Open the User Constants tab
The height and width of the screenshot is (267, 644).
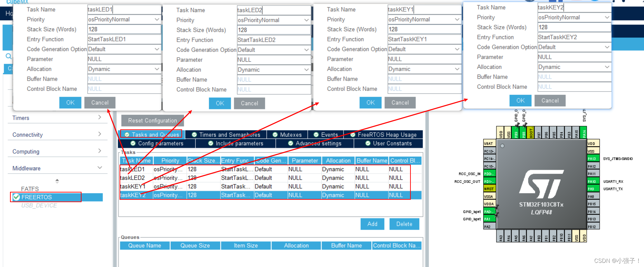point(388,144)
